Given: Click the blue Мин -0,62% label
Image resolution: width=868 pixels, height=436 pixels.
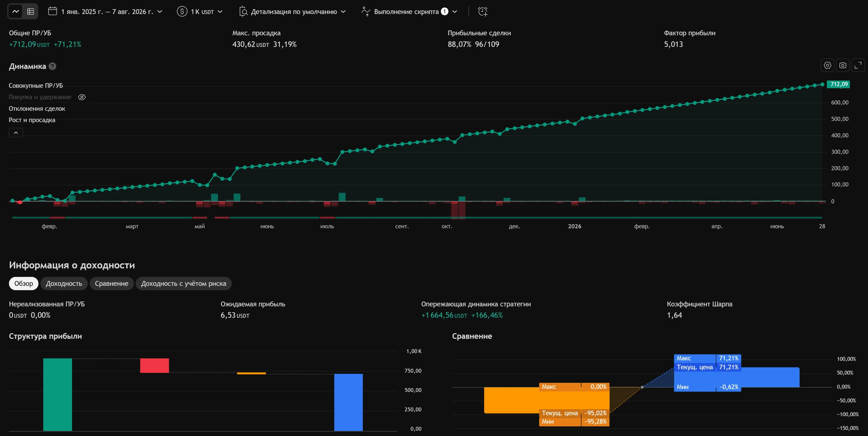Looking at the screenshot, I should [707, 387].
